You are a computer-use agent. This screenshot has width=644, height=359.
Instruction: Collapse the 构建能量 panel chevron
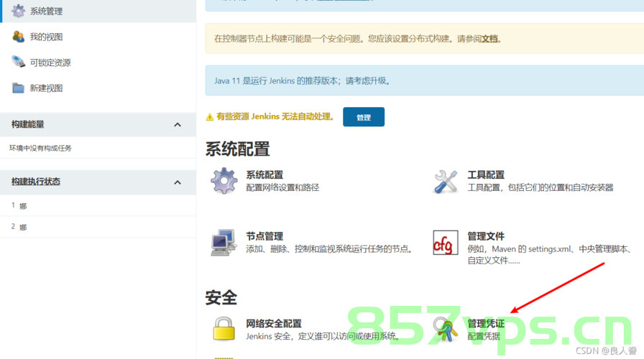click(178, 125)
